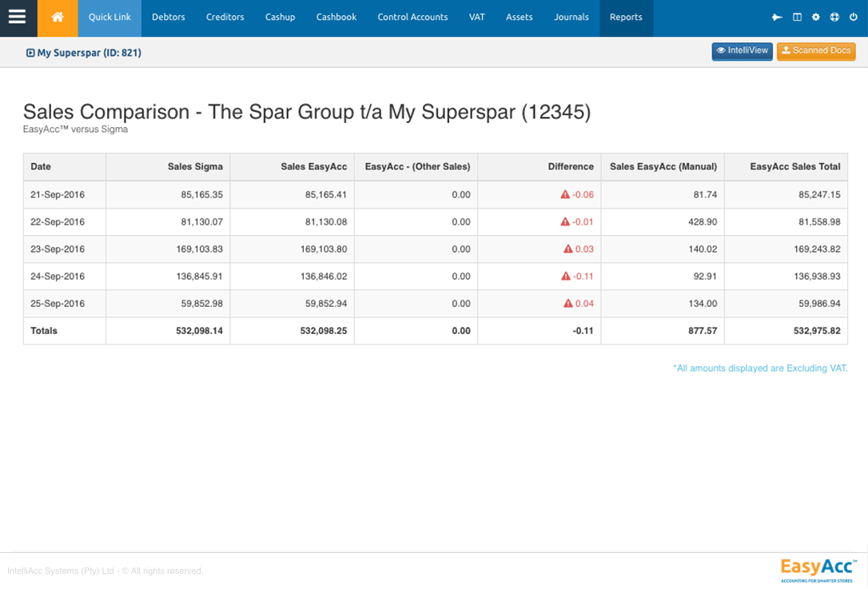Screen dimensions: 868x589
Task: Click the warning icon for 24-Sep-2016 difference
Action: click(566, 276)
